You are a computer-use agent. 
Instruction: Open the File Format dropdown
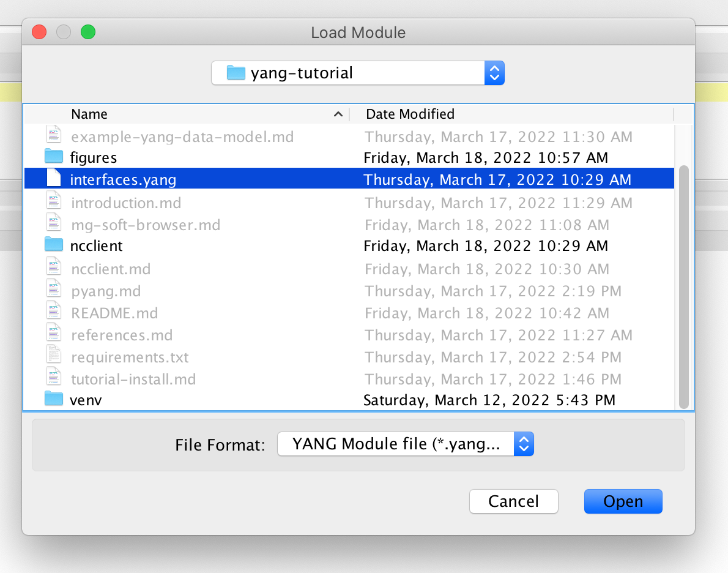(x=524, y=444)
